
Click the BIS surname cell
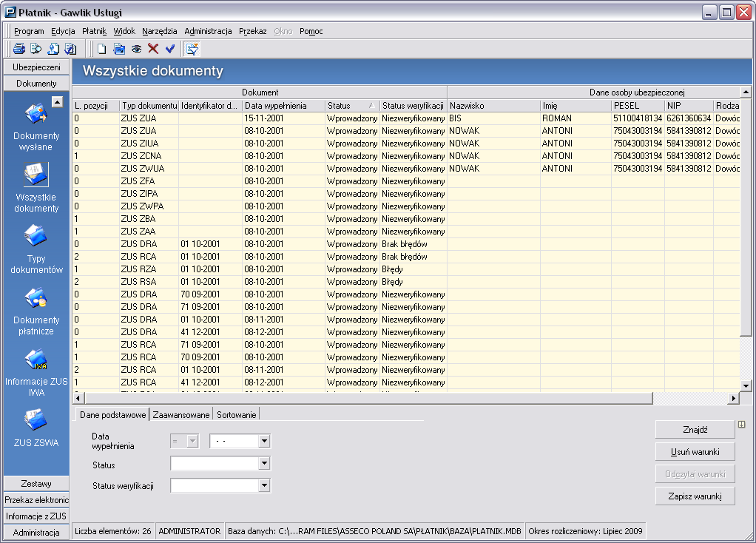(493, 118)
